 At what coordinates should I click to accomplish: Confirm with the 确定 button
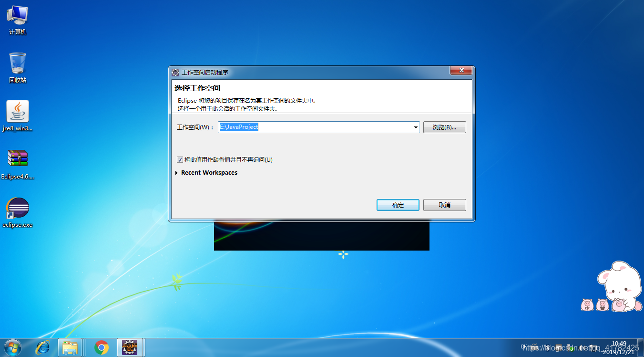pos(398,205)
